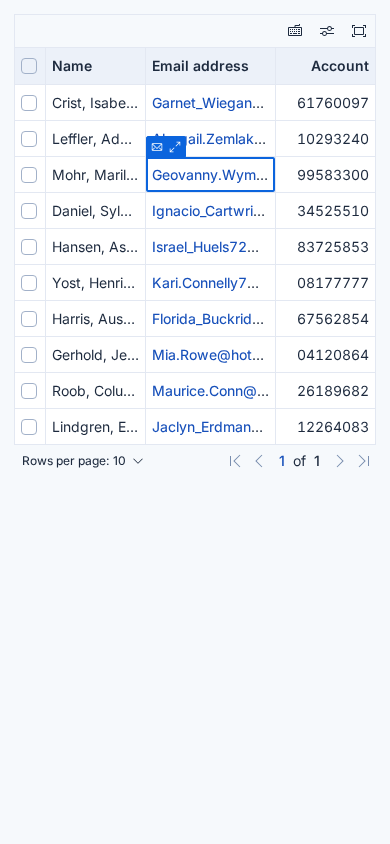Go to next page chevron
This screenshot has width=390, height=844.
[x=339, y=461]
